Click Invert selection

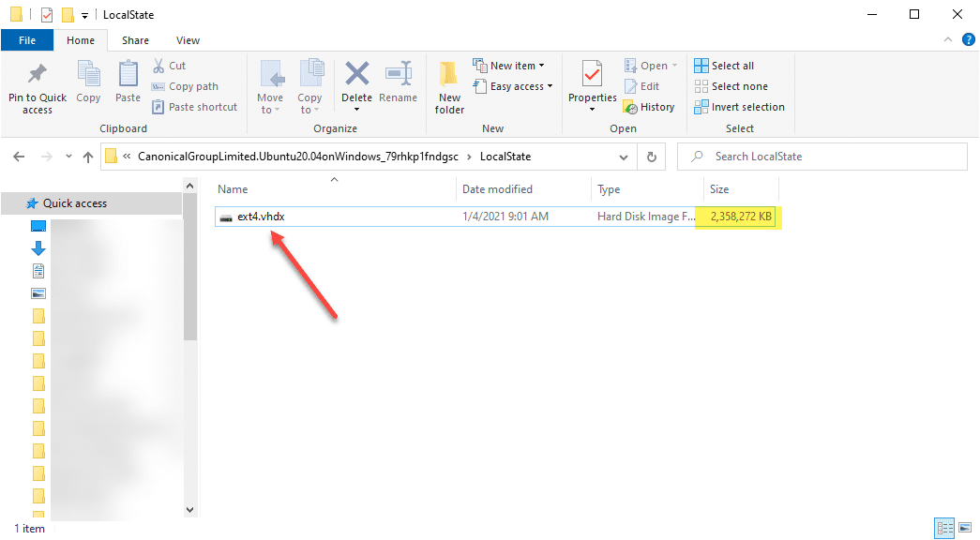[739, 107]
